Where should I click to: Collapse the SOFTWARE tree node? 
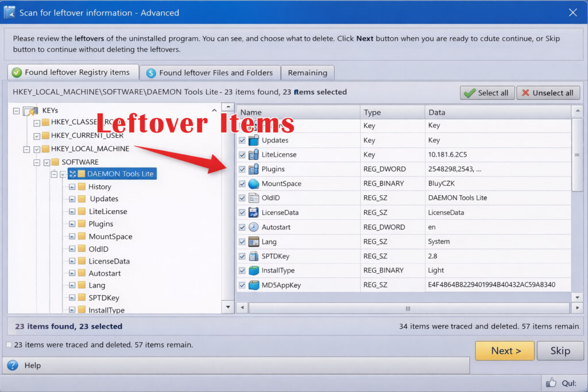click(x=37, y=162)
